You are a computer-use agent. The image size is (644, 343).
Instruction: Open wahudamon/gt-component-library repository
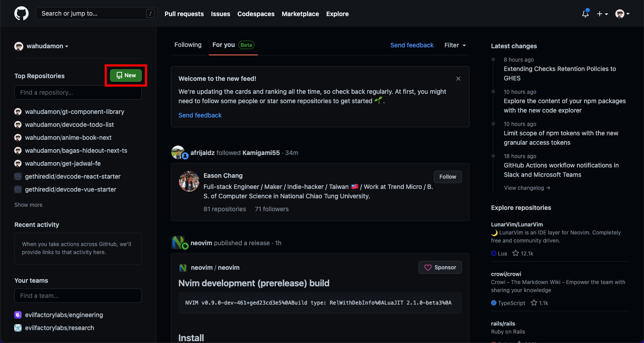(75, 112)
